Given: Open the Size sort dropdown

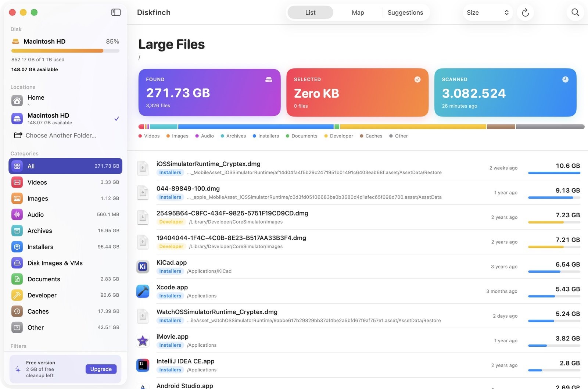Looking at the screenshot, I should click(488, 13).
